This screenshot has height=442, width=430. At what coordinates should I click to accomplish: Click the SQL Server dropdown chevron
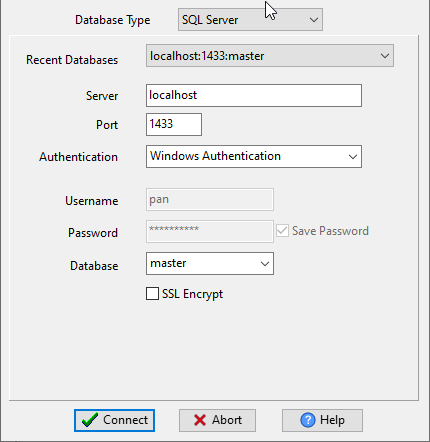(314, 20)
